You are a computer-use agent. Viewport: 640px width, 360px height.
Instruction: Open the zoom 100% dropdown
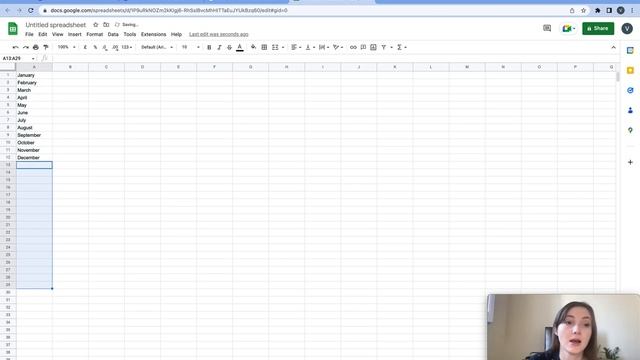[x=67, y=47]
